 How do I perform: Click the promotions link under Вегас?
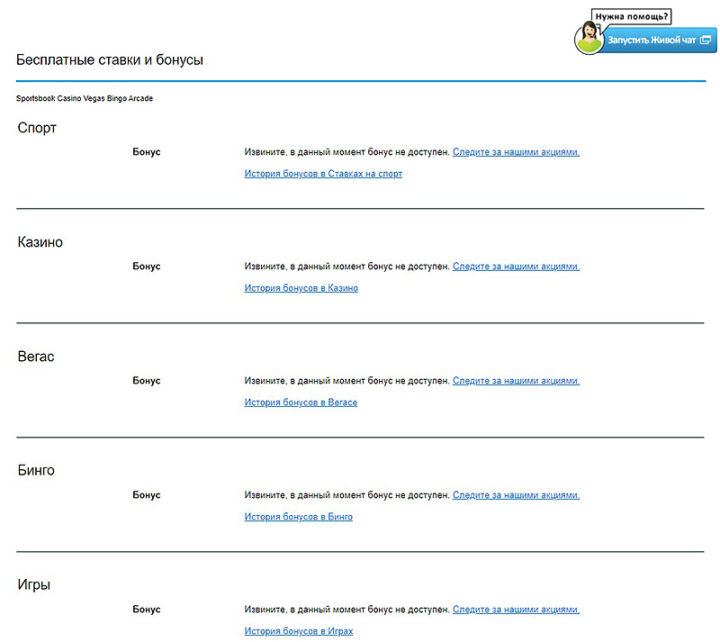515,381
